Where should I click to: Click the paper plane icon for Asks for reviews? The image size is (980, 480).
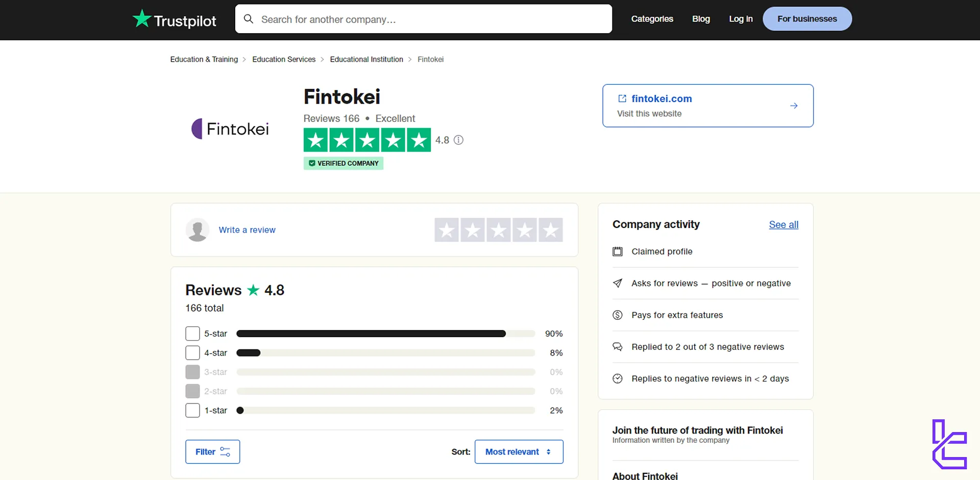618,284
